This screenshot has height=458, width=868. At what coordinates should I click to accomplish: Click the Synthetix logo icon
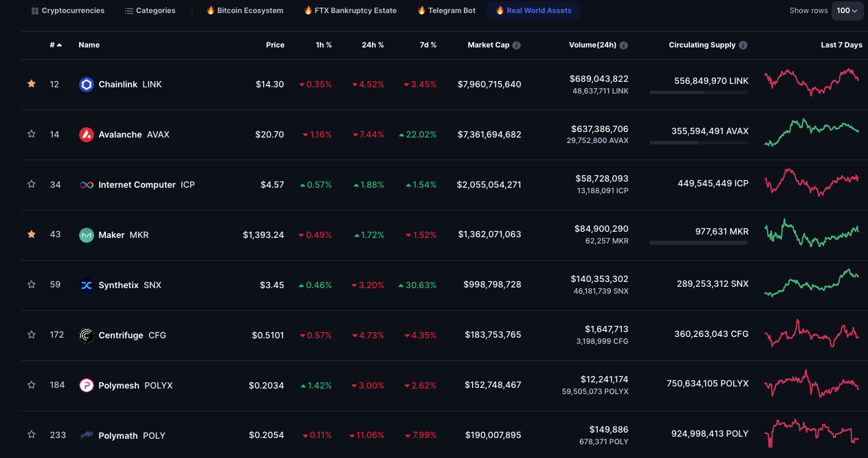(x=86, y=285)
